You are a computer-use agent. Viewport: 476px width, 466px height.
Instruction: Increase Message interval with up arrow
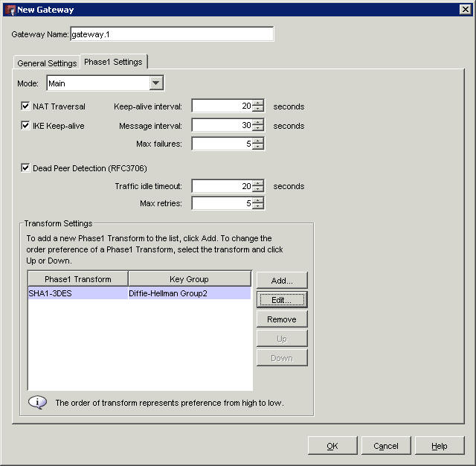coord(258,122)
